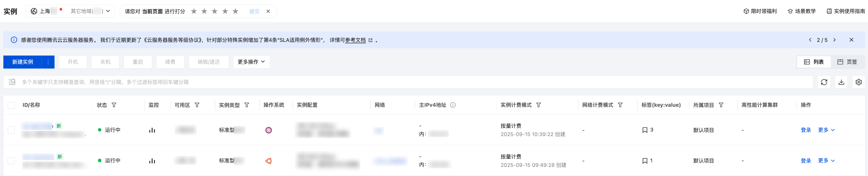
Task: Select the first instance row checkbox
Action: 11,130
